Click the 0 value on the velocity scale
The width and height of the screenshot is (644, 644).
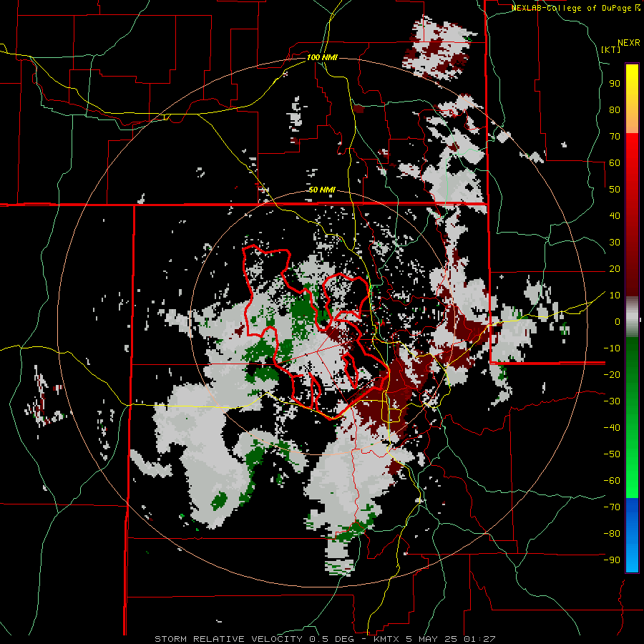(x=618, y=322)
